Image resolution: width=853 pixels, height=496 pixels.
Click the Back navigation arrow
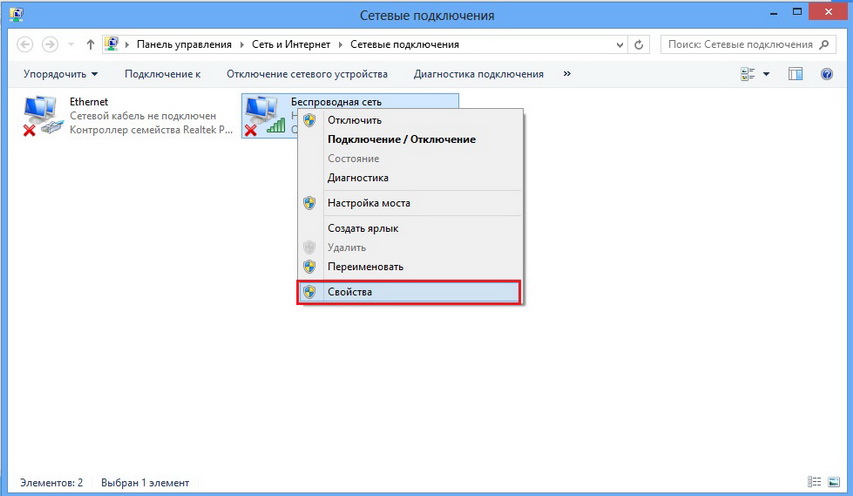coord(25,45)
